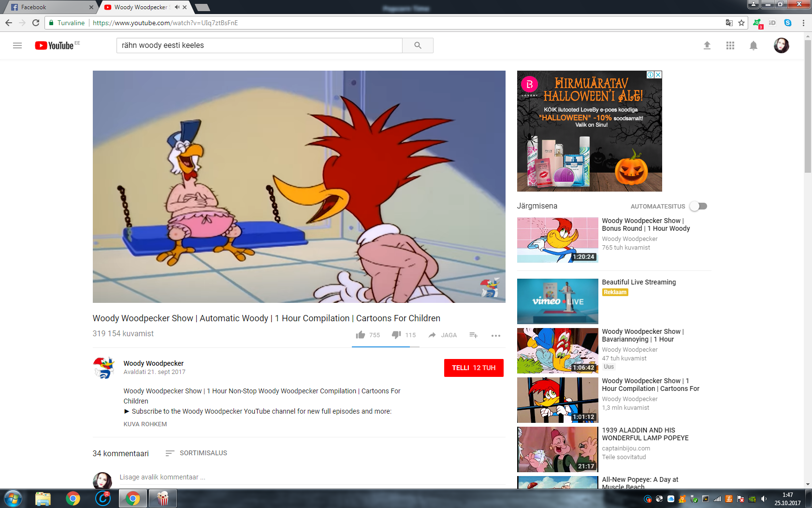The height and width of the screenshot is (508, 812).
Task: Open the YouTube apps grid icon
Action: pos(730,45)
